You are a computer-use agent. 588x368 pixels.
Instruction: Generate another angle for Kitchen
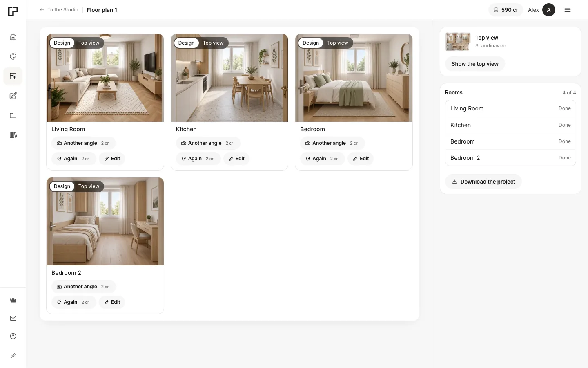(x=208, y=143)
